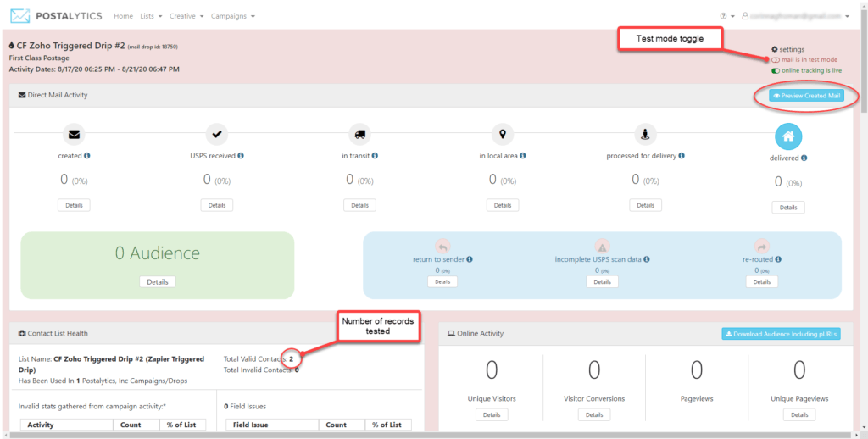Toggle mail test mode switch
The image size is (868, 439).
[x=776, y=60]
